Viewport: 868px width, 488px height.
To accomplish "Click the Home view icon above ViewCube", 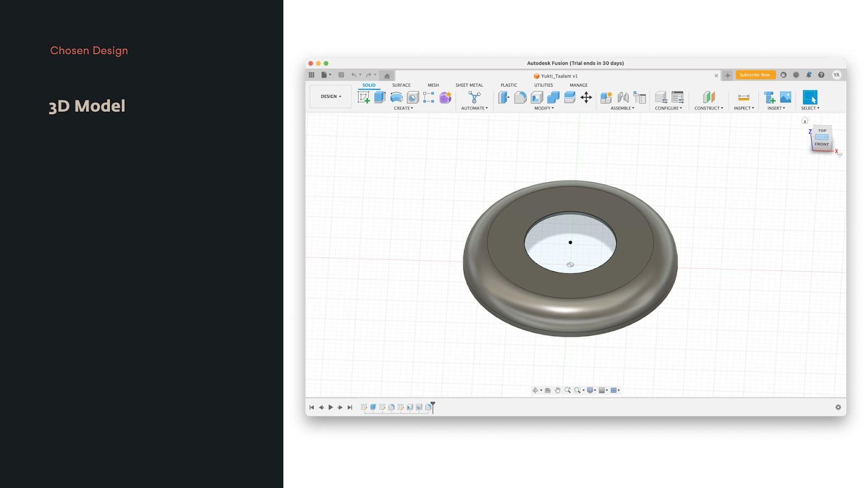I will click(805, 120).
